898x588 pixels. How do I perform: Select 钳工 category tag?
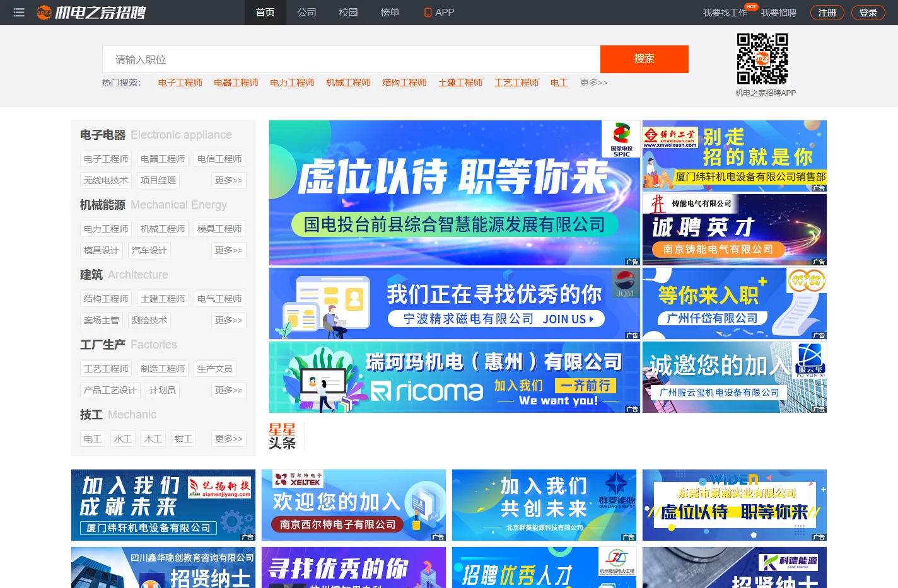184,439
